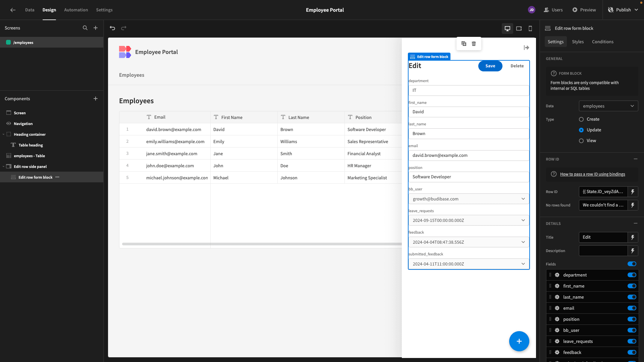Open first_name field settings gear
The height and width of the screenshot is (362, 644).
(x=557, y=286)
